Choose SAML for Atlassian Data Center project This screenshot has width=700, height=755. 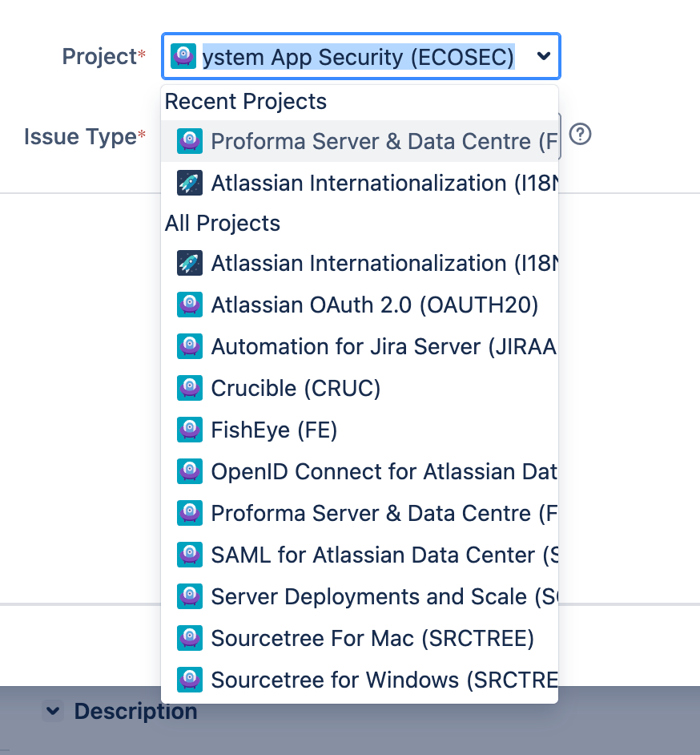pyautogui.click(x=360, y=555)
